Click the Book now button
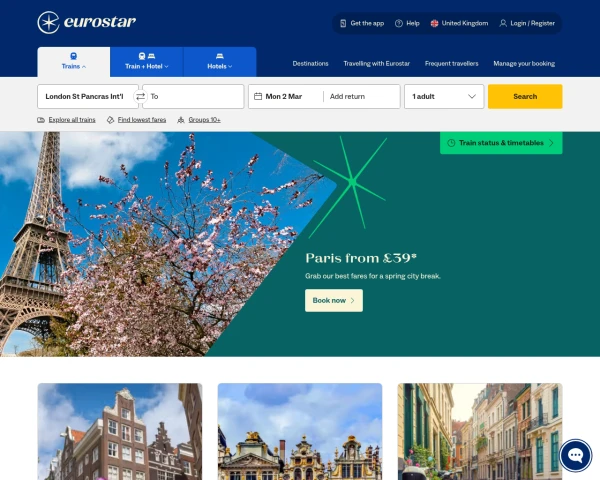 [x=334, y=300]
